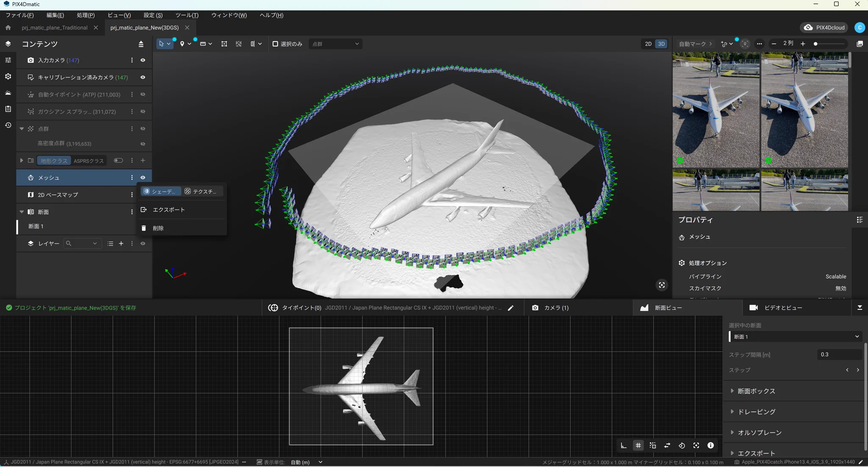Viewport: 868px width, 467px height.
Task: Select the シェーデ... shaded display button
Action: click(161, 191)
